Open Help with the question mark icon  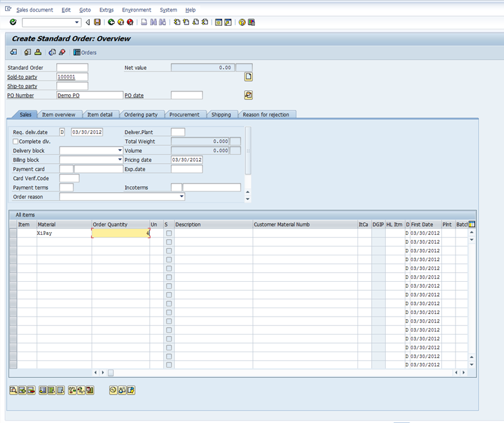click(x=242, y=22)
